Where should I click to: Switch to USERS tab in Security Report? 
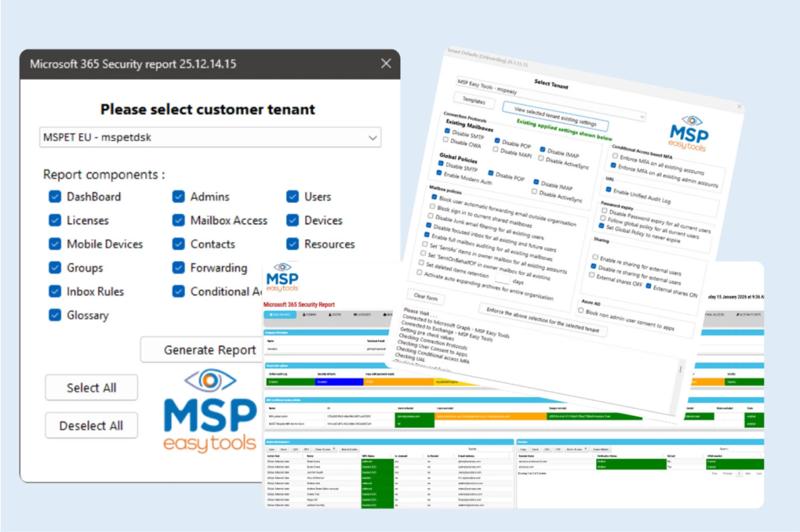335,315
